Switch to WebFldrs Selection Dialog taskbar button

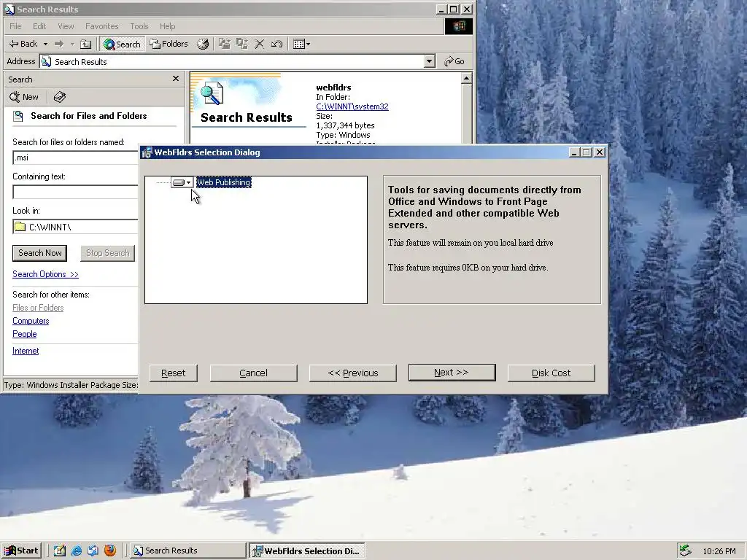click(x=306, y=551)
